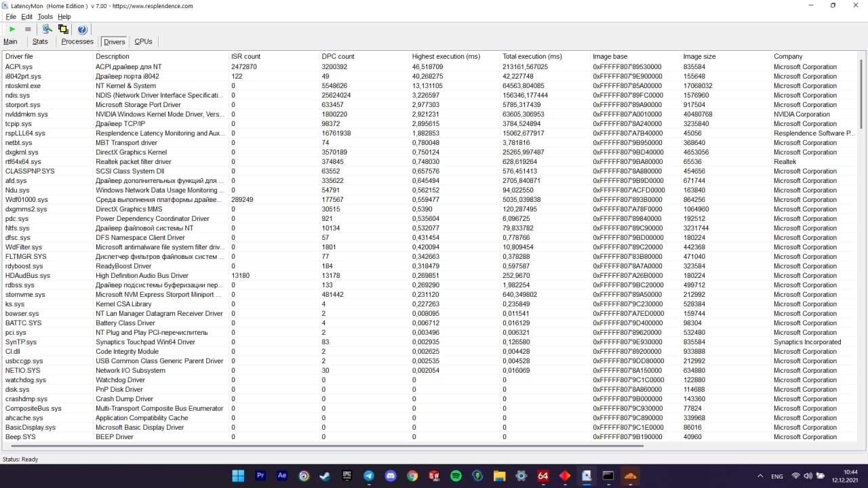Select the SynTP.sys driver row
This screenshot has width=868, height=488.
[x=431, y=342]
